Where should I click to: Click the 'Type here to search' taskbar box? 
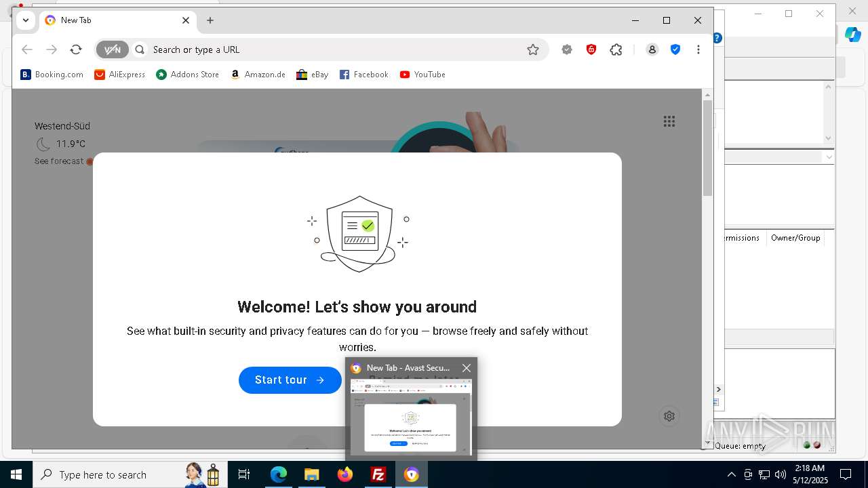tap(129, 474)
